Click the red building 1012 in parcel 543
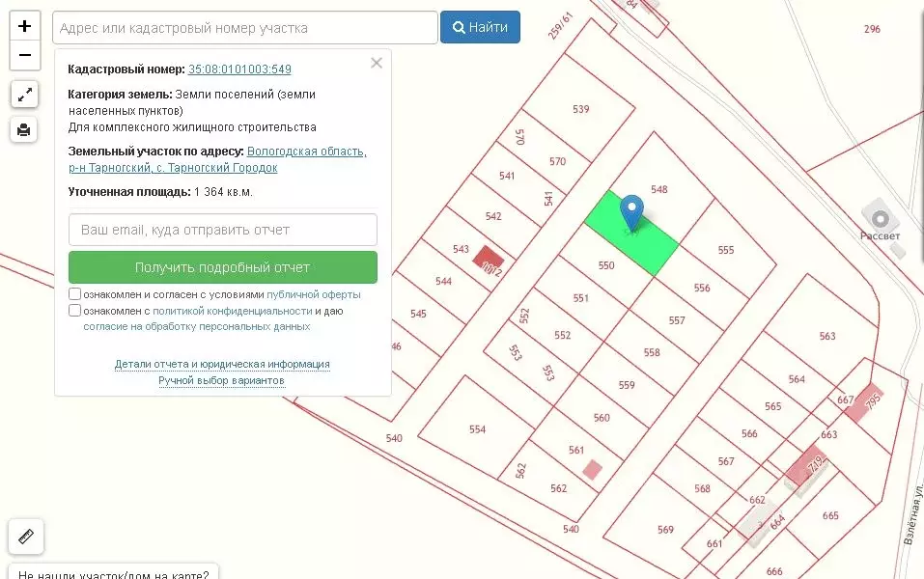This screenshot has width=924, height=579. 489,262
